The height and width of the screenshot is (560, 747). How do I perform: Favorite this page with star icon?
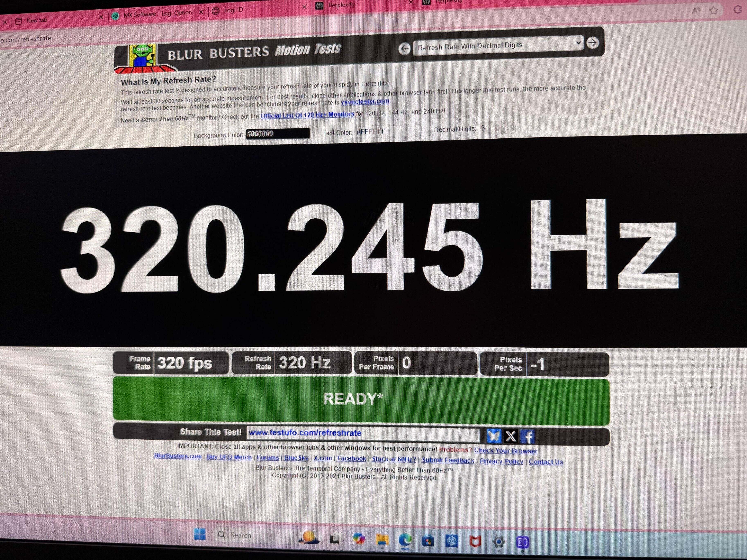coord(713,10)
